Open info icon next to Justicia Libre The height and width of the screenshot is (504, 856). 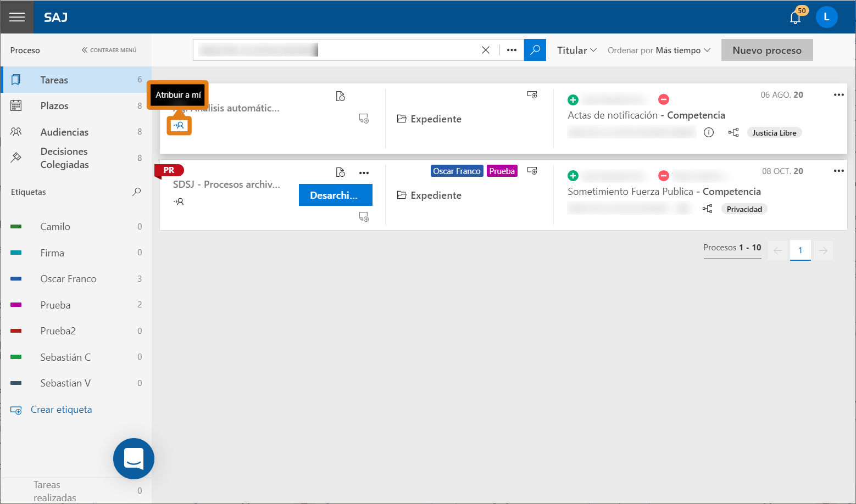coord(709,132)
